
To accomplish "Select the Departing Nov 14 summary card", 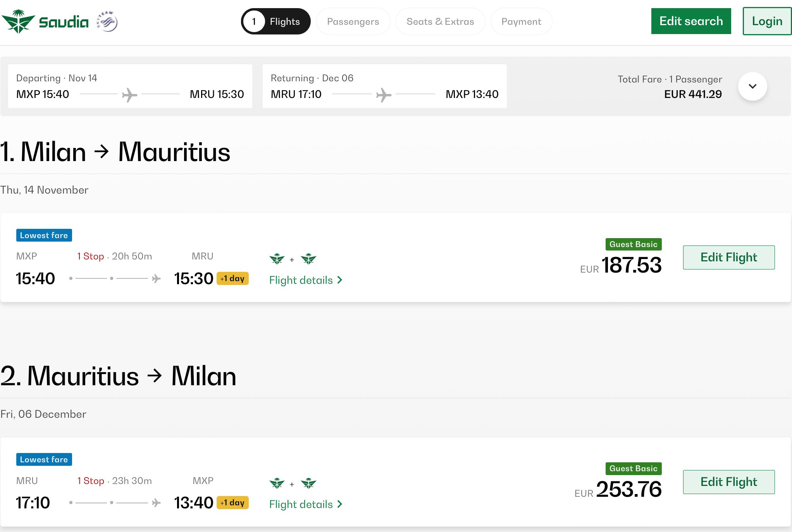I will (130, 86).
